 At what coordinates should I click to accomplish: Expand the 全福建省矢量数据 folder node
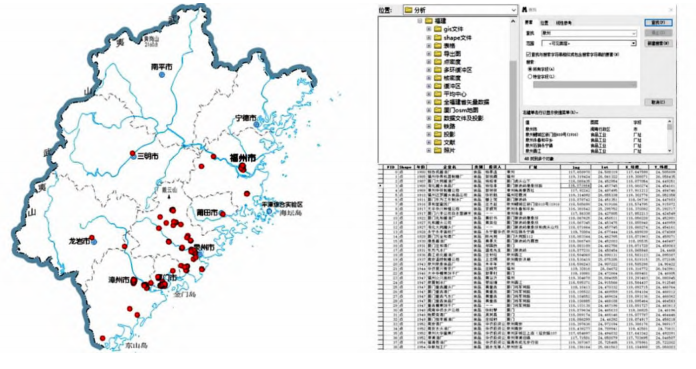click(x=429, y=102)
